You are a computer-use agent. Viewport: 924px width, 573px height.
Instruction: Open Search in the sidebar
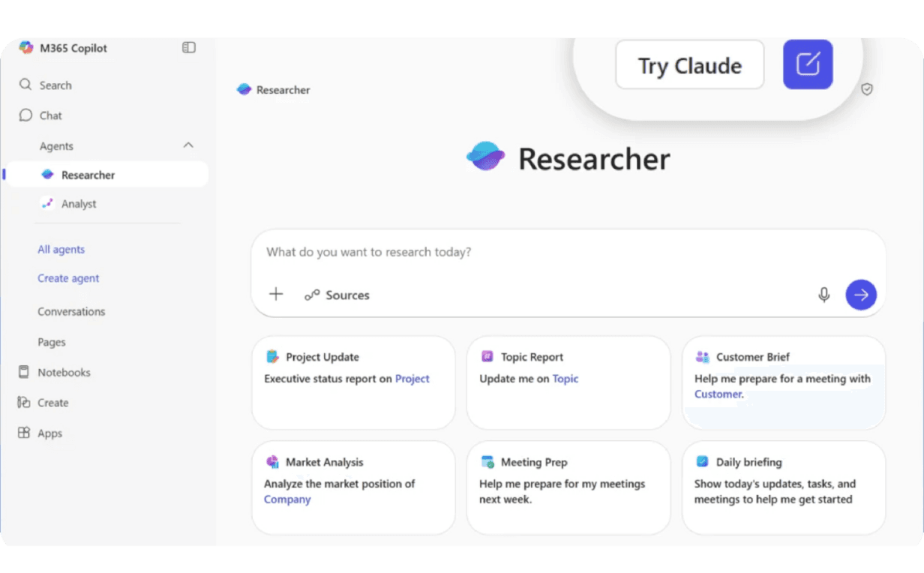(55, 85)
